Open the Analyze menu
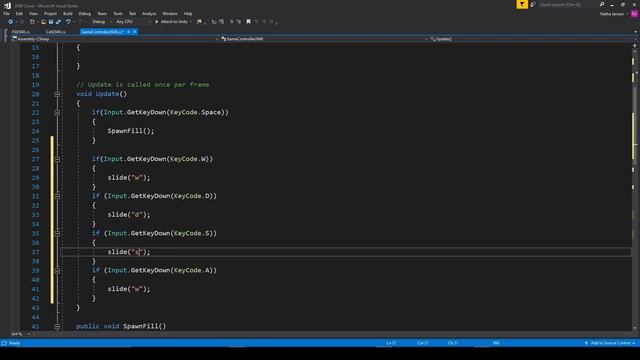This screenshot has width=640, height=360. (149, 13)
